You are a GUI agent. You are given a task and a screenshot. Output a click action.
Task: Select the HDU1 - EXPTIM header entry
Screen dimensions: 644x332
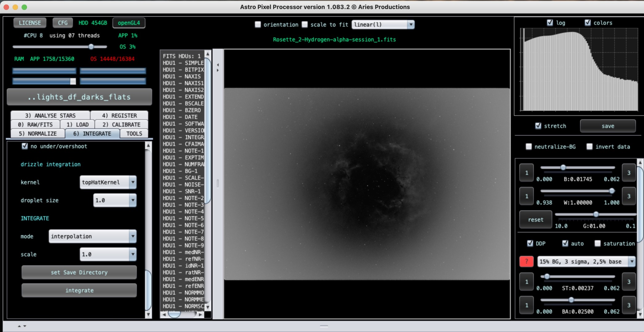tap(183, 157)
